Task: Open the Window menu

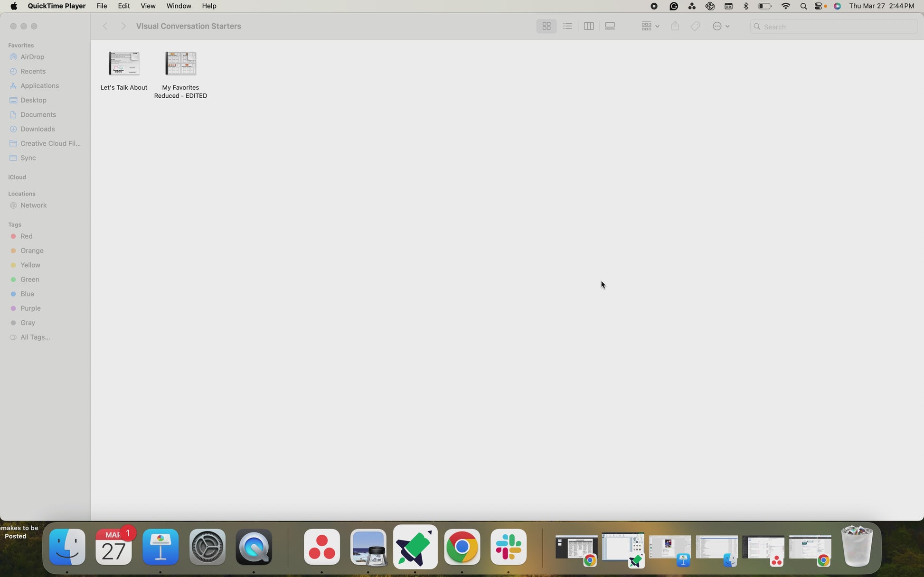Action: click(x=179, y=6)
